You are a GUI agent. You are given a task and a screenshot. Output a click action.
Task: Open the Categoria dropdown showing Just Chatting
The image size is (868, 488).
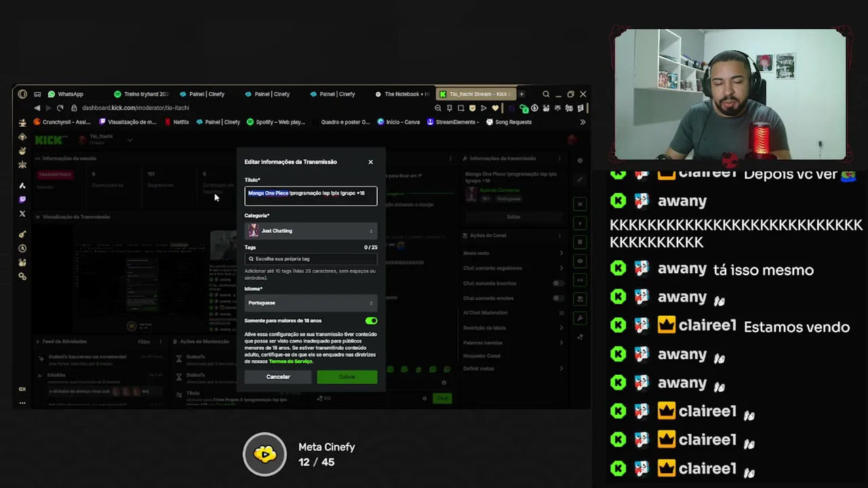pyautogui.click(x=311, y=231)
